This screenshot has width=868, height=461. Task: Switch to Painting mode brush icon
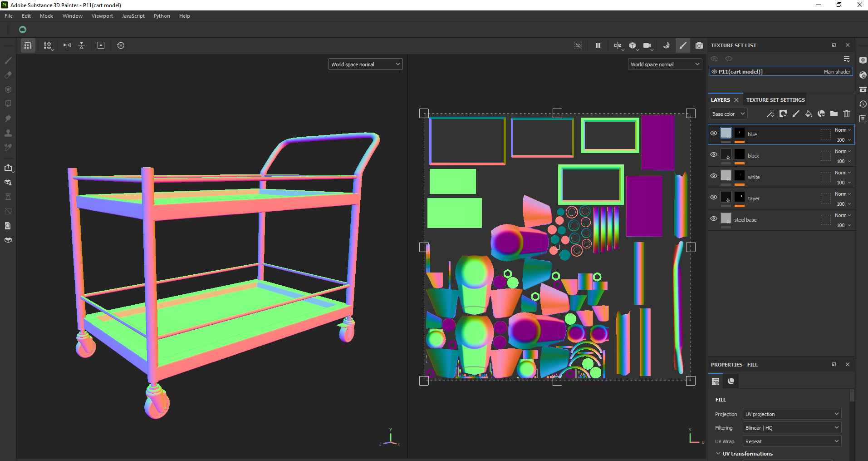[683, 45]
